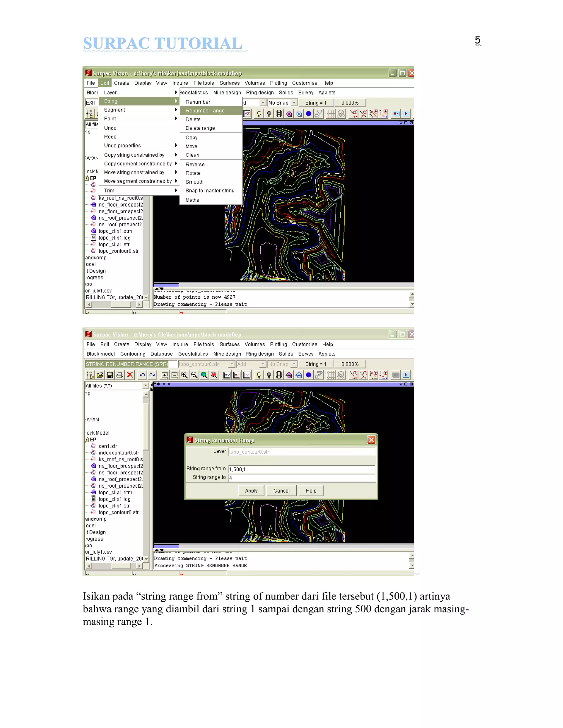The height and width of the screenshot is (728, 563).
Task: Click the undo arrow toolbar icon
Action: pyautogui.click(x=142, y=375)
